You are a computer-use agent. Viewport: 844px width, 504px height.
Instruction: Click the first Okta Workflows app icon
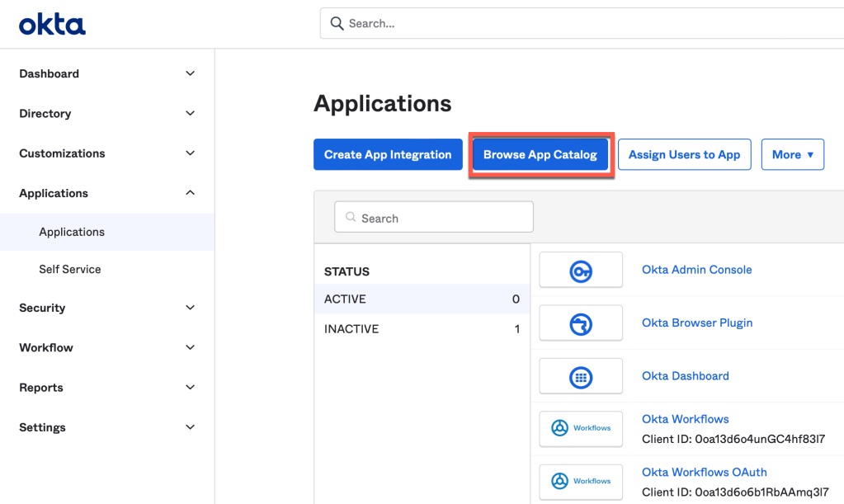click(x=581, y=428)
